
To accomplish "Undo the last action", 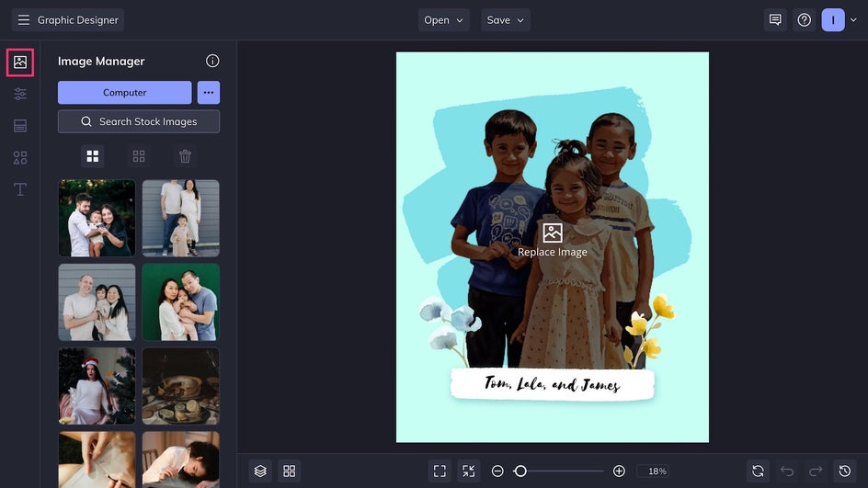I will pos(787,471).
